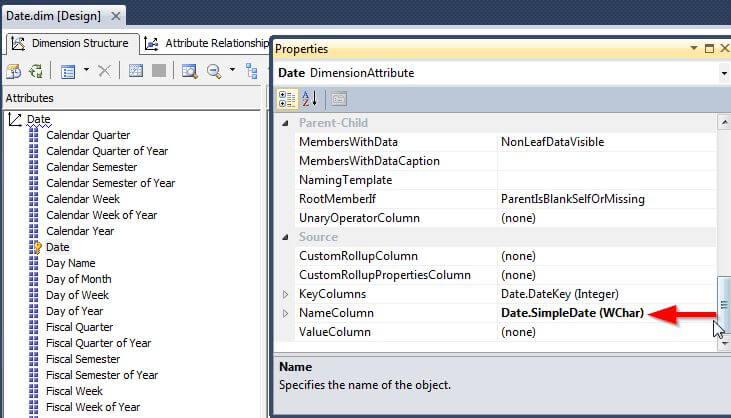Click the gray square toolbar icon
The image size is (731, 418).
(159, 71)
